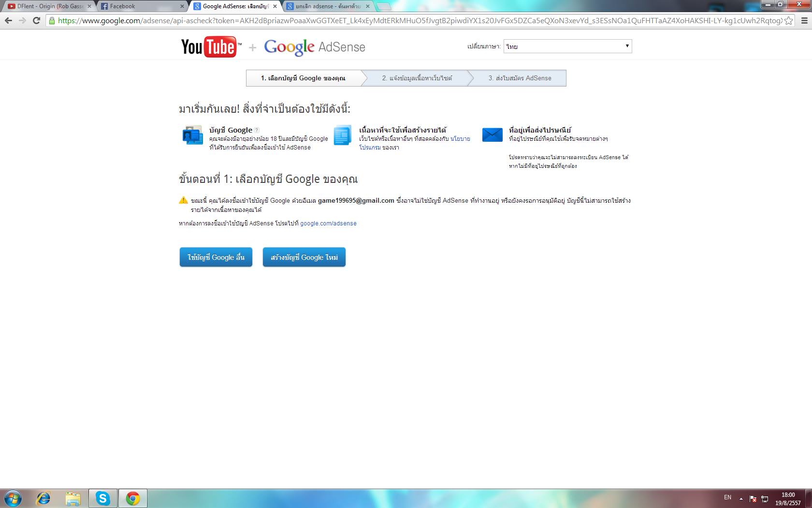Click the สร้างบัญชี Google ใหม่ button
The image size is (812, 508).
[304, 257]
